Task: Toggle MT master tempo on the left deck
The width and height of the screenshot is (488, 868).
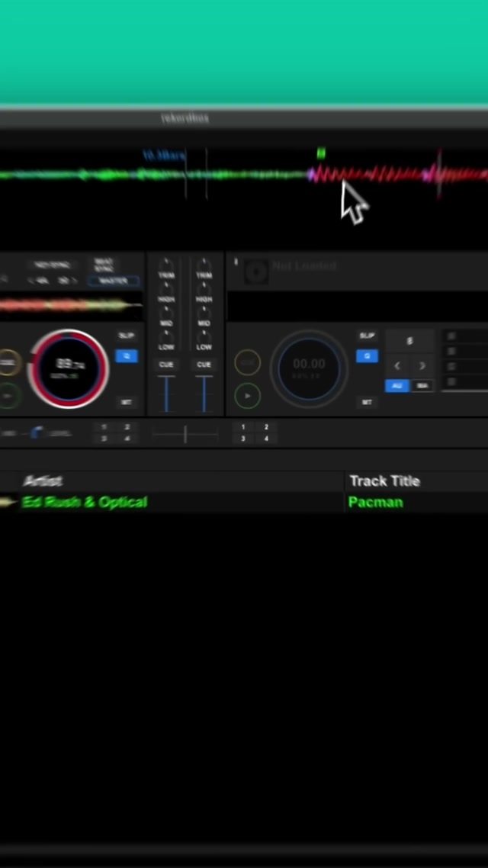Action: (x=127, y=402)
